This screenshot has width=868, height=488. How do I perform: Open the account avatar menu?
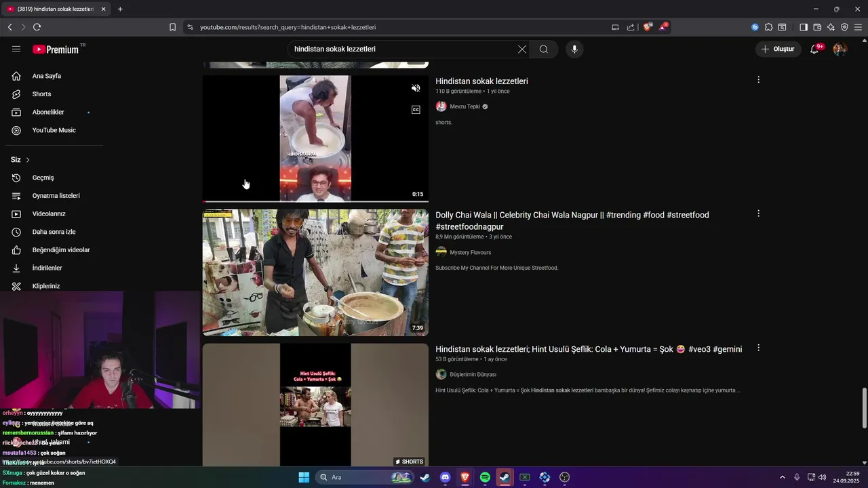pyautogui.click(x=840, y=49)
